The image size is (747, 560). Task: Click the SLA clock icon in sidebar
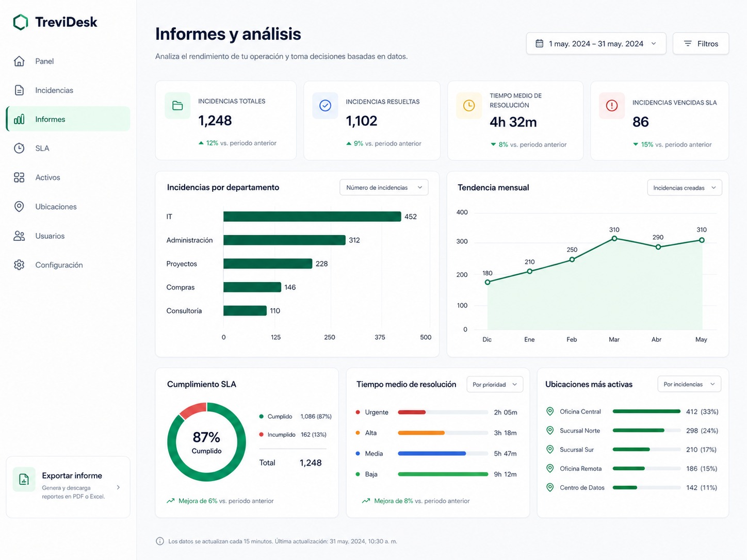click(x=19, y=148)
